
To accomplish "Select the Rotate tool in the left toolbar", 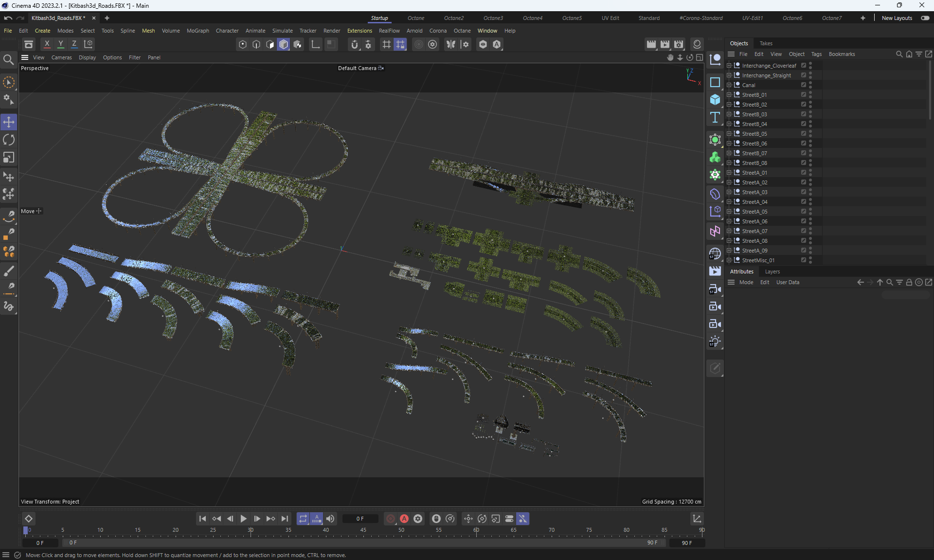I will (9, 140).
